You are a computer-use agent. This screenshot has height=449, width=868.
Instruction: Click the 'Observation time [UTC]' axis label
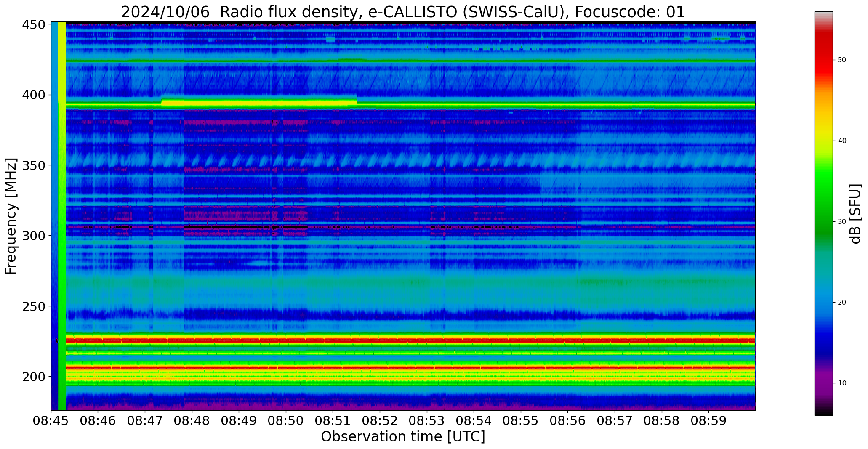point(403,437)
